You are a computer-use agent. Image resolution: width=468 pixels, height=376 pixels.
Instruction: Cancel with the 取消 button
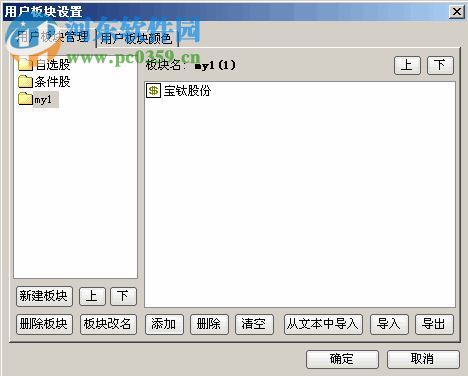[x=423, y=359]
